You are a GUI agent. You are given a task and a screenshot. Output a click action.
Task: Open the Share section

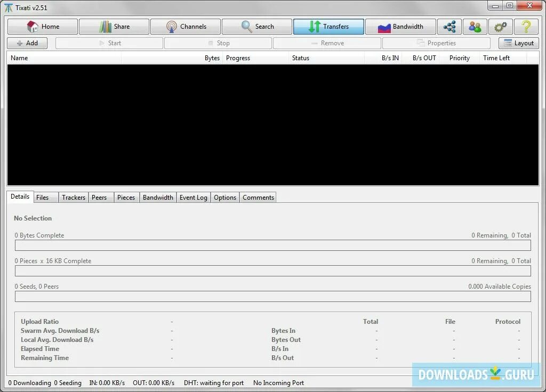[114, 27]
